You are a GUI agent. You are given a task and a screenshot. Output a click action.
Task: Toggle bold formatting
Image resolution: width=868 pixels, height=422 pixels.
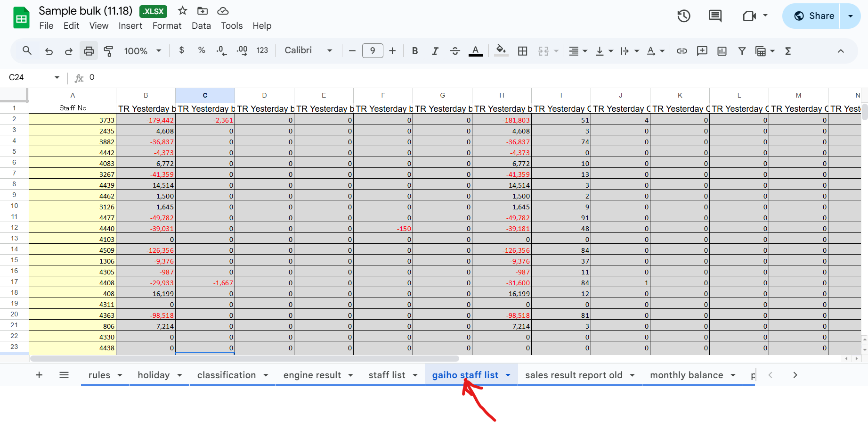point(414,51)
